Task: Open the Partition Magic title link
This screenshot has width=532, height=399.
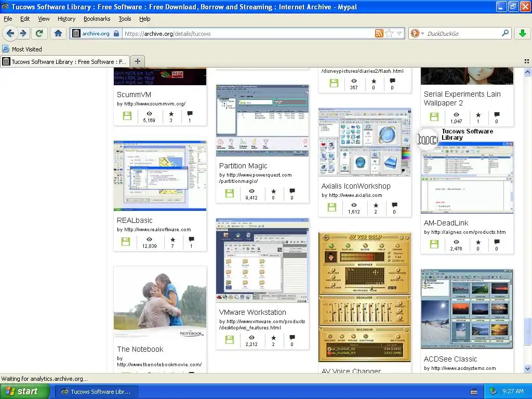Action: (x=243, y=166)
